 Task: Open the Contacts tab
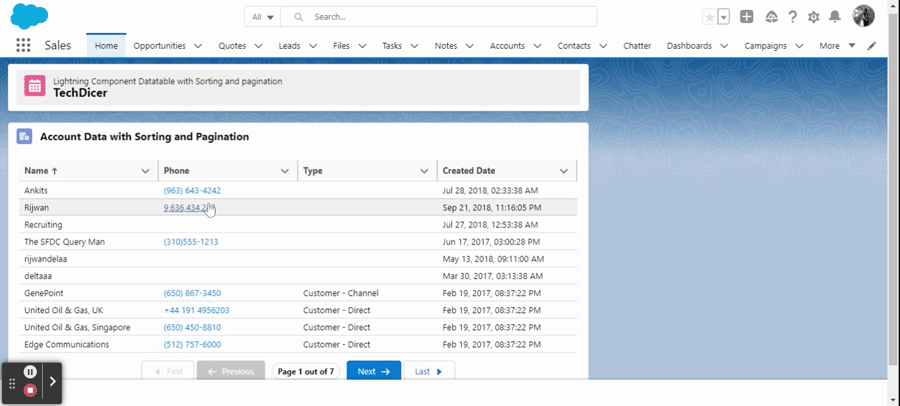pos(574,46)
